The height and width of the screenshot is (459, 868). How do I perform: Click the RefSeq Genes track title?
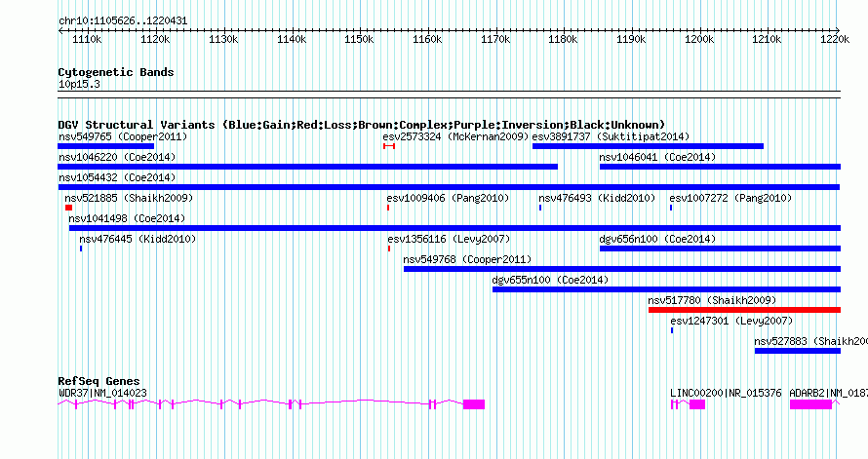[99, 381]
